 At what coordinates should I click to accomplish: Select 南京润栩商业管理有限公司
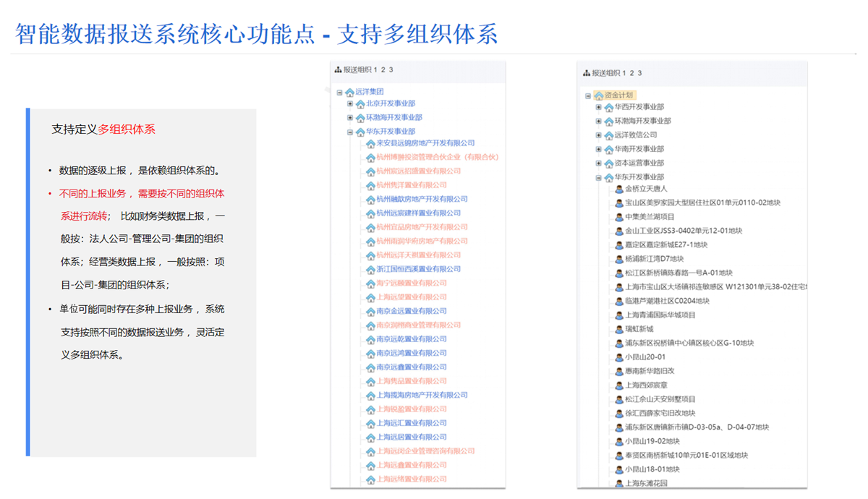[418, 325]
